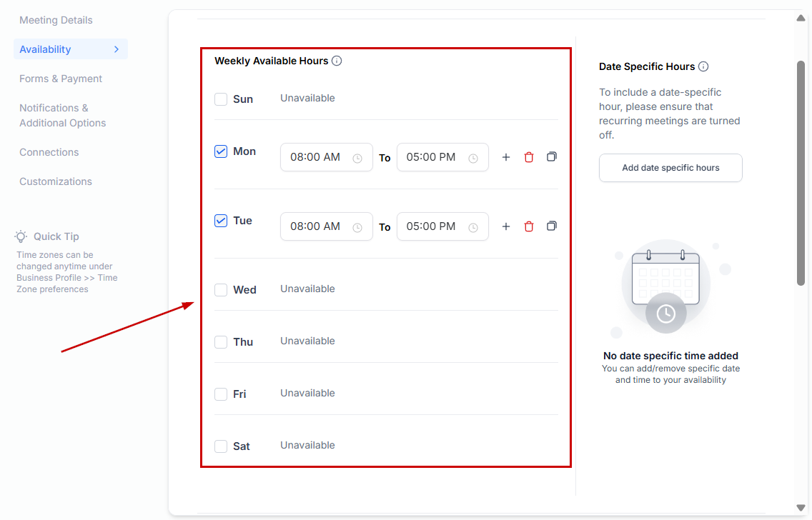Uncheck the Mon availability checkbox
This screenshot has height=520, width=812.
pyautogui.click(x=221, y=151)
